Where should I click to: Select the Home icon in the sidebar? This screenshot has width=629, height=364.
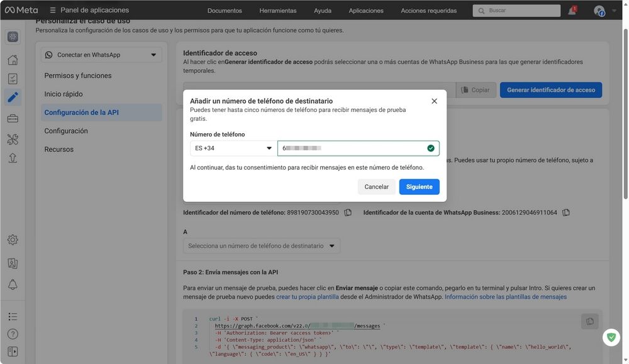tap(12, 60)
